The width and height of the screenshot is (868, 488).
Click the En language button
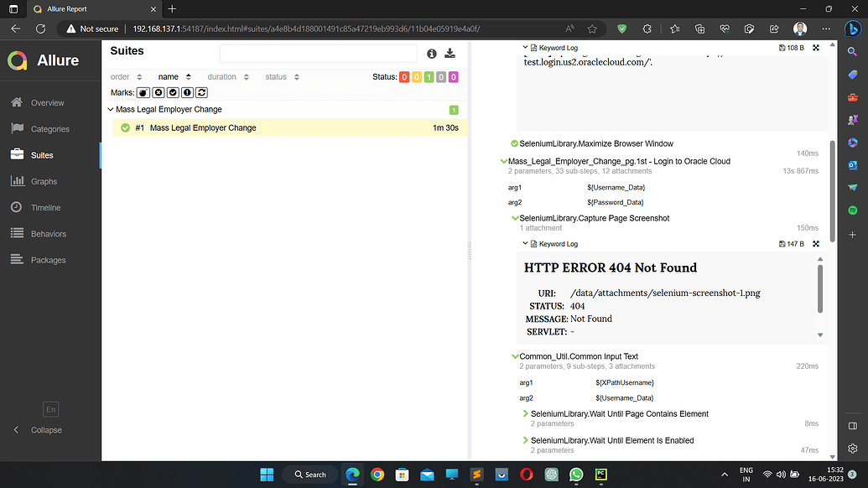(x=50, y=409)
